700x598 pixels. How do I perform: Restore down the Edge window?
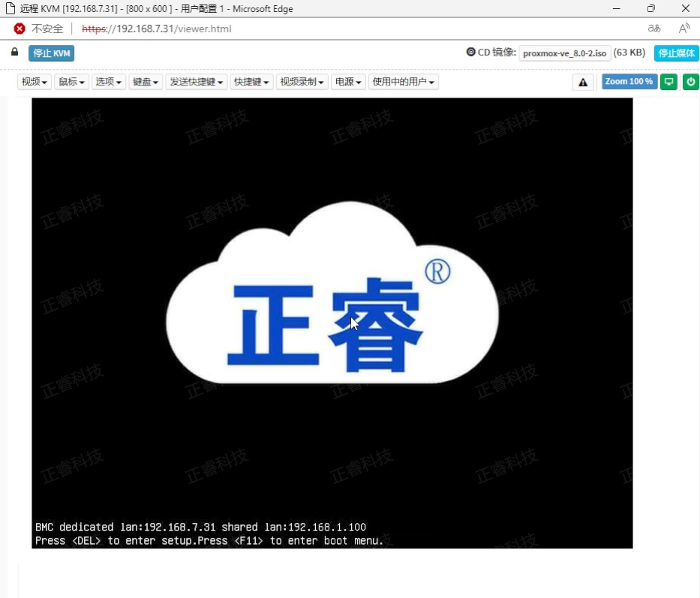click(651, 8)
